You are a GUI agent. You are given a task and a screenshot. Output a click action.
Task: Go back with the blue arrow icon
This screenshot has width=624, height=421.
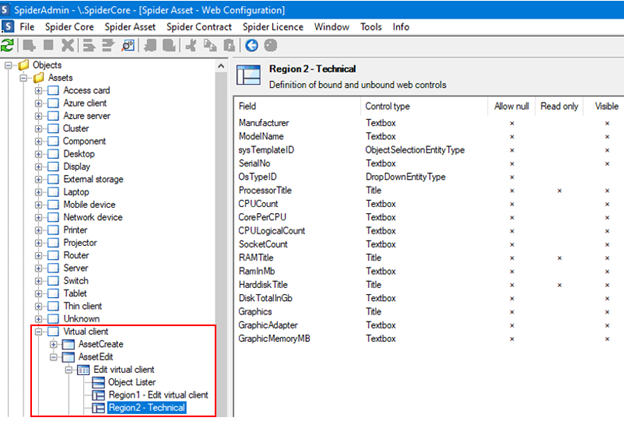(x=252, y=46)
